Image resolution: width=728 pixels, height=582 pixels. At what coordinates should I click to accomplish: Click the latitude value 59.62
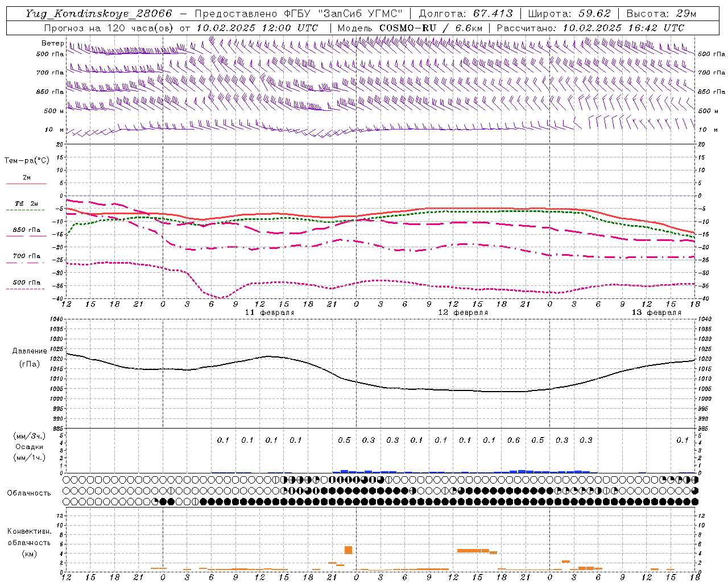click(594, 14)
